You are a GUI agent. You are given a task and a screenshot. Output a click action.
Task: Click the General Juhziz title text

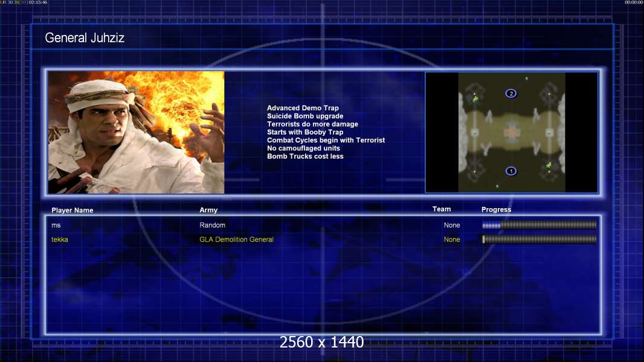coord(85,38)
